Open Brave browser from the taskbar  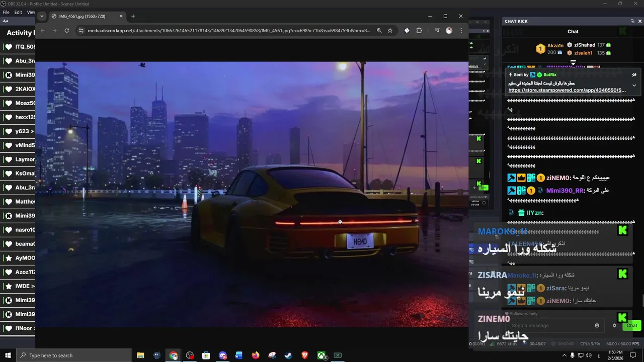[304, 355]
